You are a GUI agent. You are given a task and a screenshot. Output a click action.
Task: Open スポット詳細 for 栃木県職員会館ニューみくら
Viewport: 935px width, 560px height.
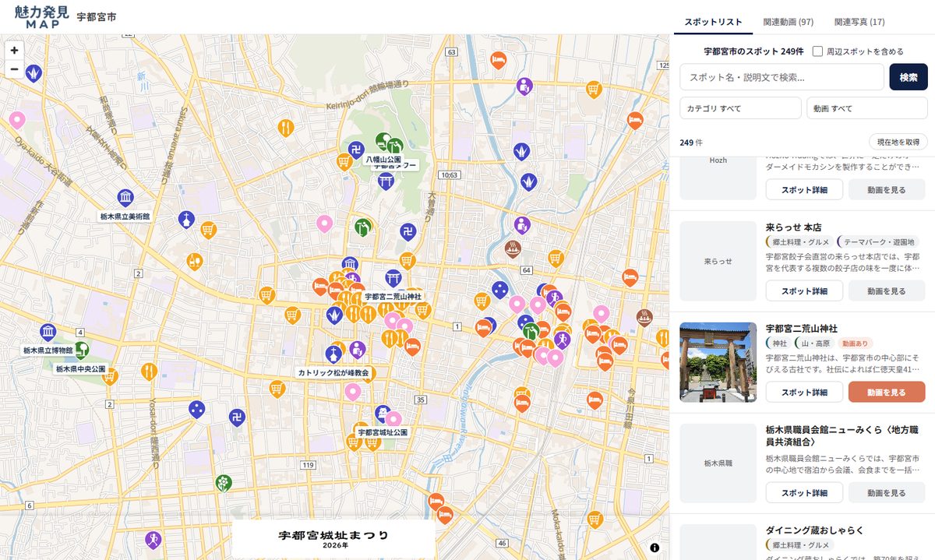pyautogui.click(x=804, y=493)
